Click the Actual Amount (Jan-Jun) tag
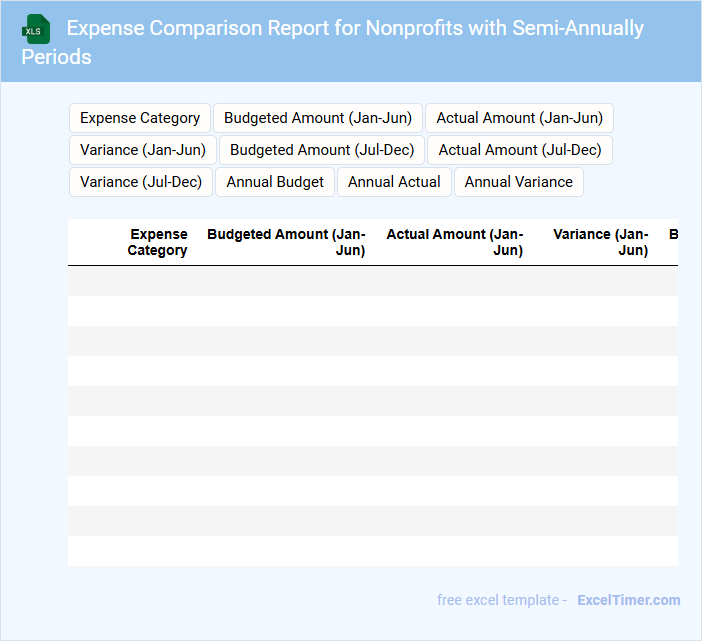The width and height of the screenshot is (702, 641). pyautogui.click(x=519, y=118)
